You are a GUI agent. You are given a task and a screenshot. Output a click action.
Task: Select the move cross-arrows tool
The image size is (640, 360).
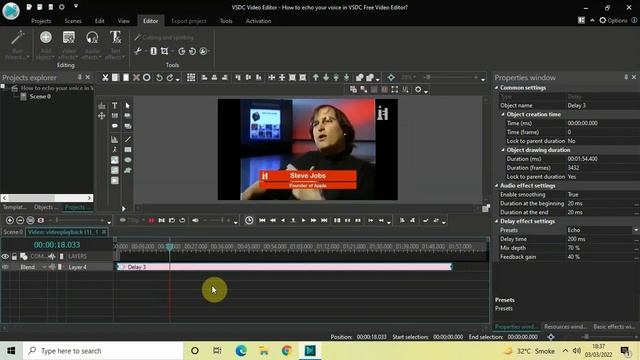pos(102,116)
